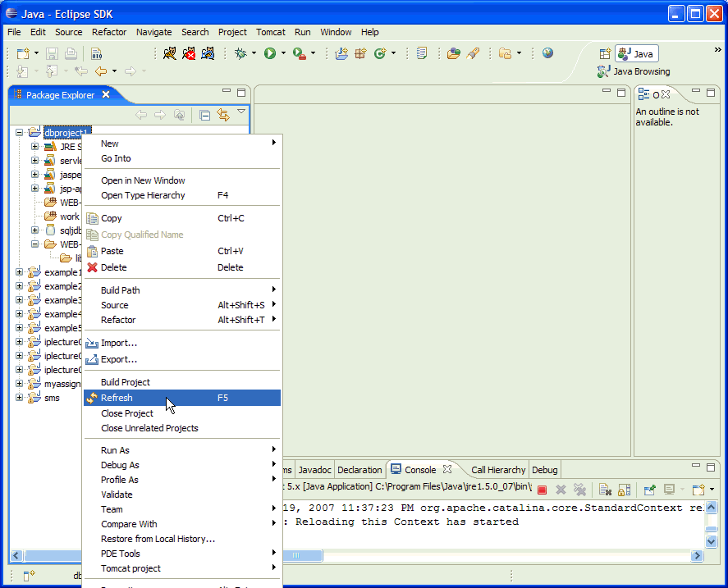The width and height of the screenshot is (728, 588).
Task: Toggle Link with Editor in Package Explorer
Action: [222, 115]
